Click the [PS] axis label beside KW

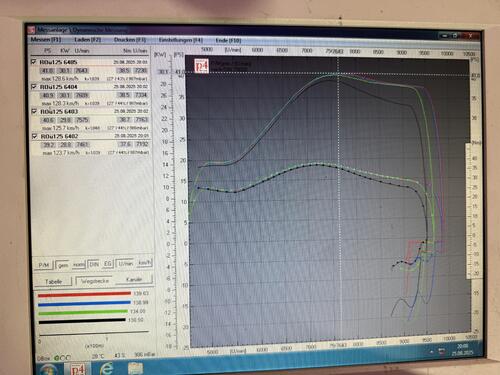coord(179,54)
